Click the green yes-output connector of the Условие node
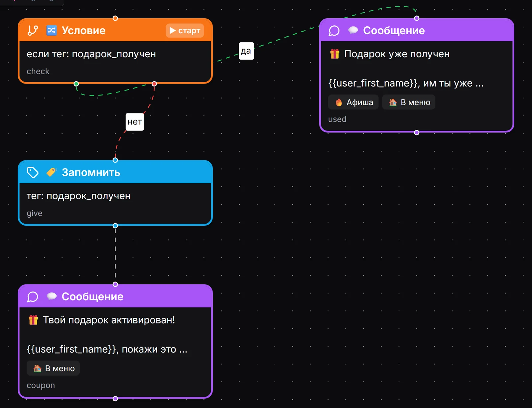This screenshot has width=532, height=408. point(76,84)
